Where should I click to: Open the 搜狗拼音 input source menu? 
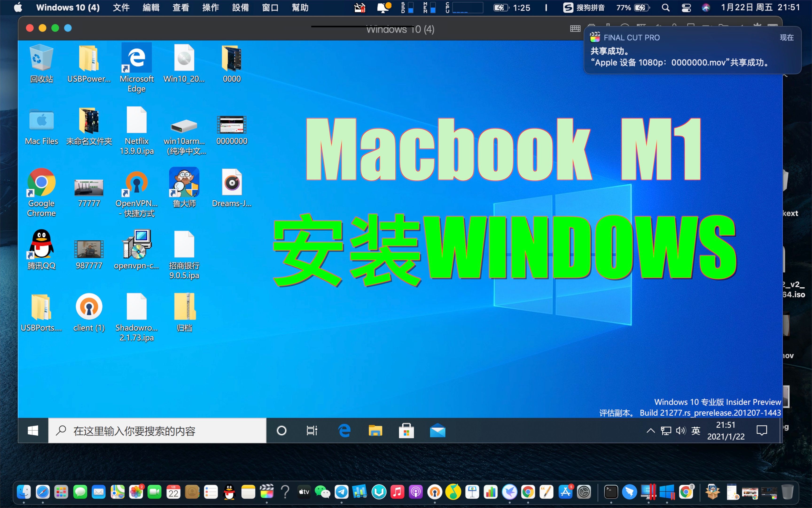[x=584, y=7]
